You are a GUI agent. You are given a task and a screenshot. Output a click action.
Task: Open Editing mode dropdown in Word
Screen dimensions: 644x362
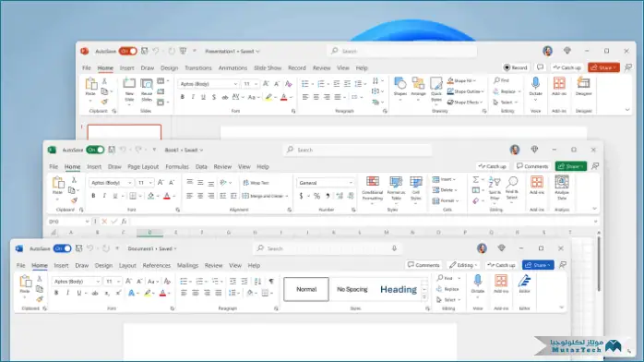[463, 265]
